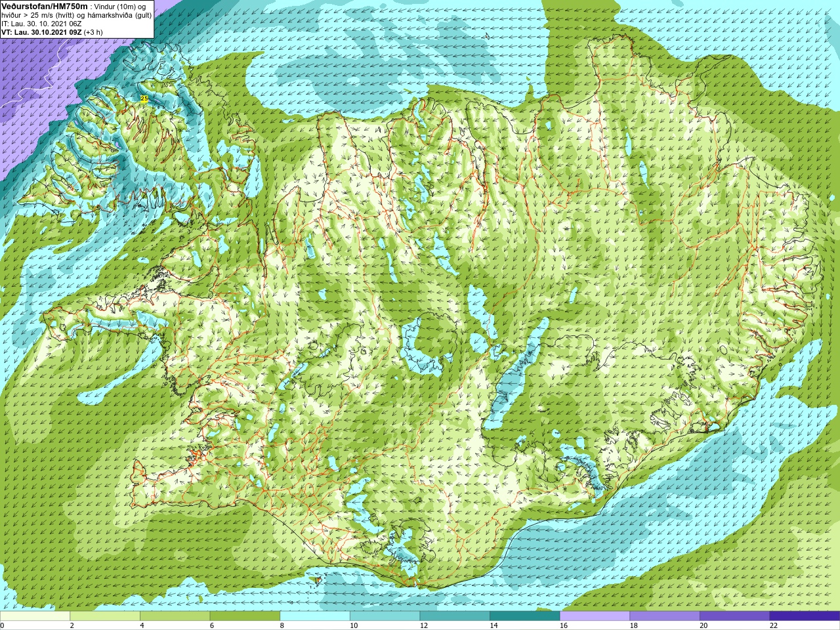Click the 'IT: Lau. 30. 10. 2021 06Z' line

[41, 24]
